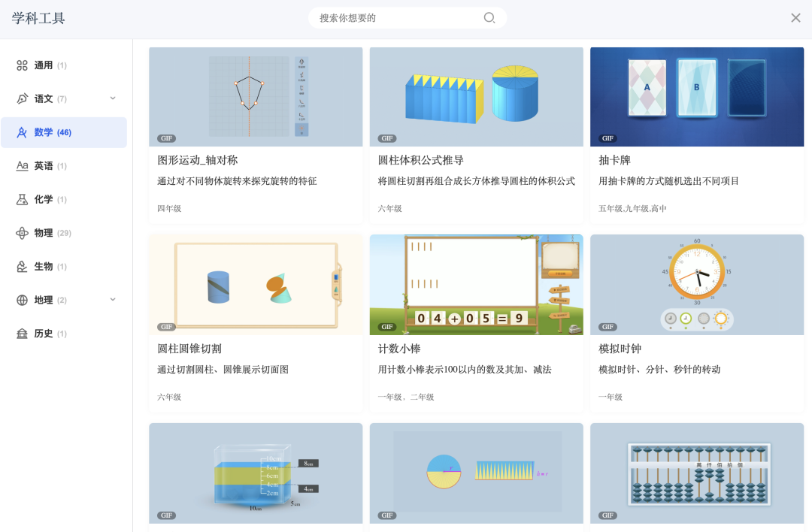The width and height of the screenshot is (812, 532).
Task: Click the 计数小棒 tool thumbnail
Action: pyautogui.click(x=476, y=285)
